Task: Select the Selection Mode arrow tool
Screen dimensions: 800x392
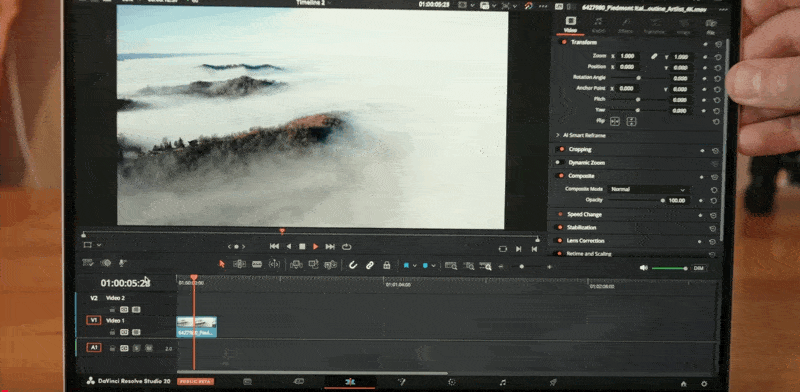Action: (221, 264)
